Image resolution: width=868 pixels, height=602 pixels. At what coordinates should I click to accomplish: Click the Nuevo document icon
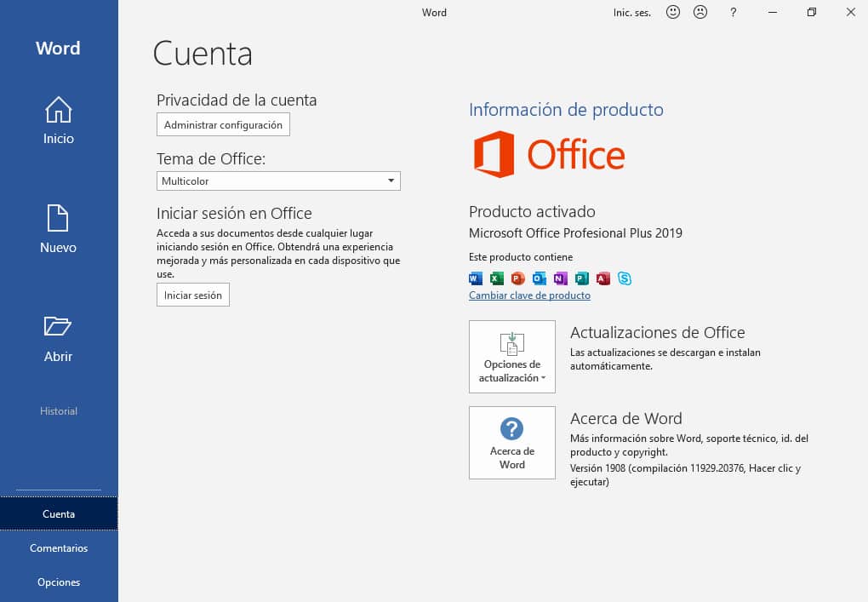pos(58,218)
